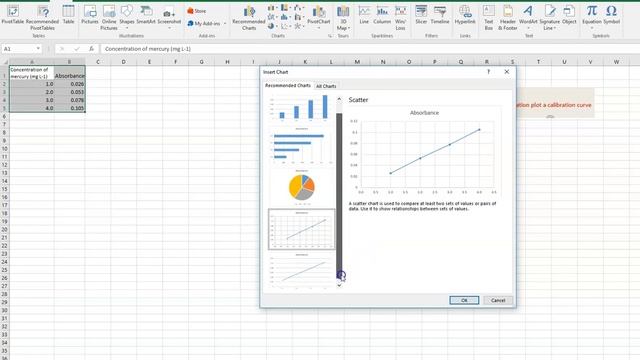This screenshot has width=640, height=360.
Task: Open the Screenshot dropdown
Action: [169, 18]
